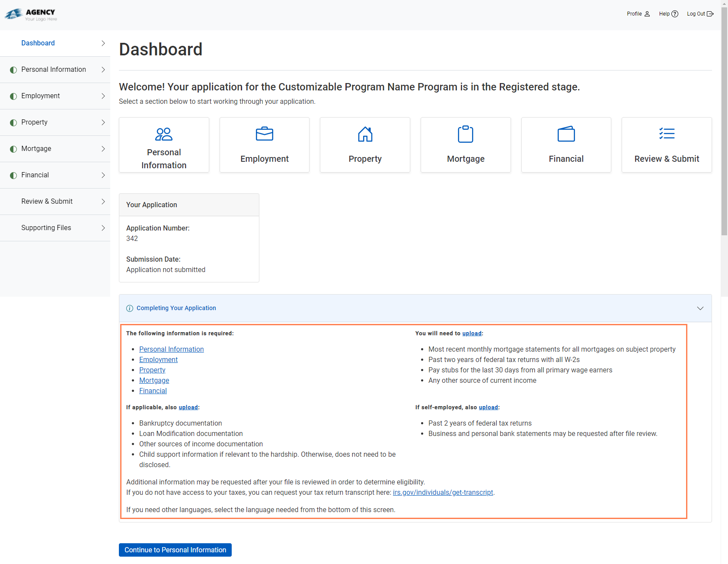Screen dimensions: 728x564
Task: Click the progress circle next to Mortgage sidebar item
Action: click(13, 148)
